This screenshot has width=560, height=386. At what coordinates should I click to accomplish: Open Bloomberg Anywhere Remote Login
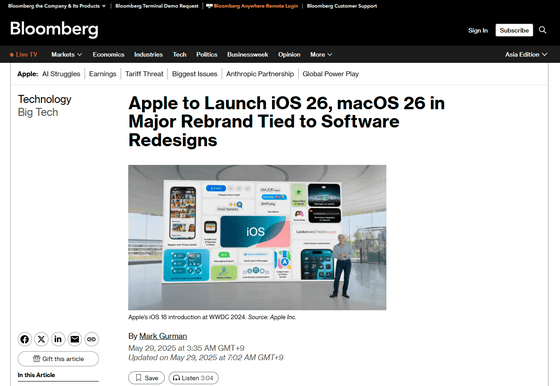coord(252,6)
